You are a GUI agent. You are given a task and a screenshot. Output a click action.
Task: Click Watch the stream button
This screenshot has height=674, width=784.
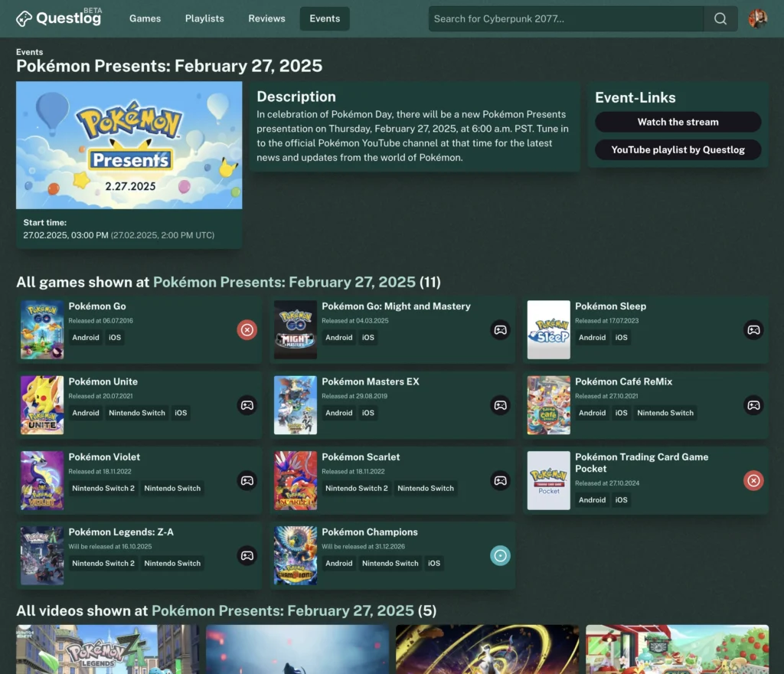[x=678, y=122]
